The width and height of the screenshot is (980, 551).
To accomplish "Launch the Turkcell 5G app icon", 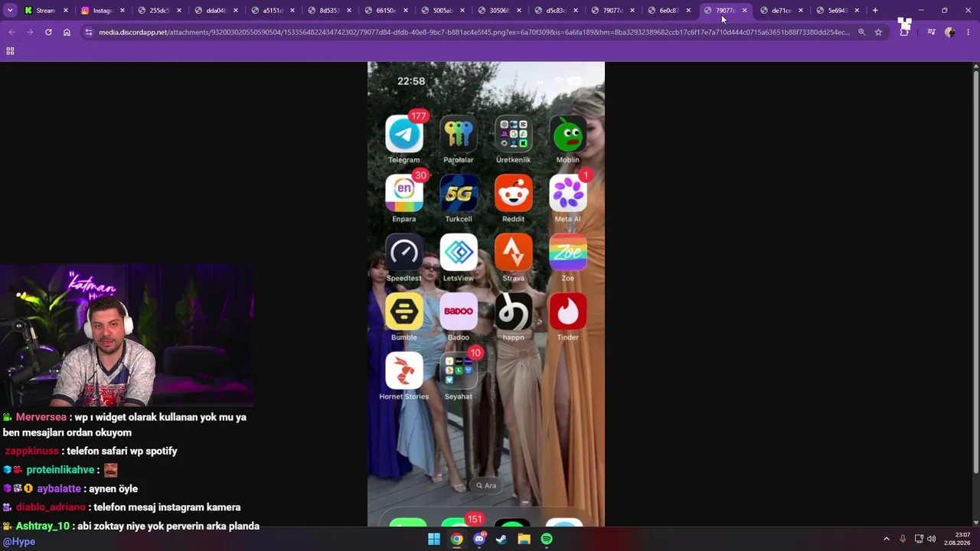I will (x=459, y=194).
